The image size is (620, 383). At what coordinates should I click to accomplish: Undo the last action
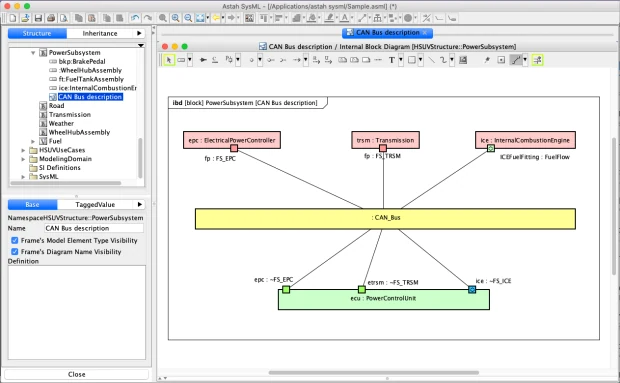tap(135, 18)
